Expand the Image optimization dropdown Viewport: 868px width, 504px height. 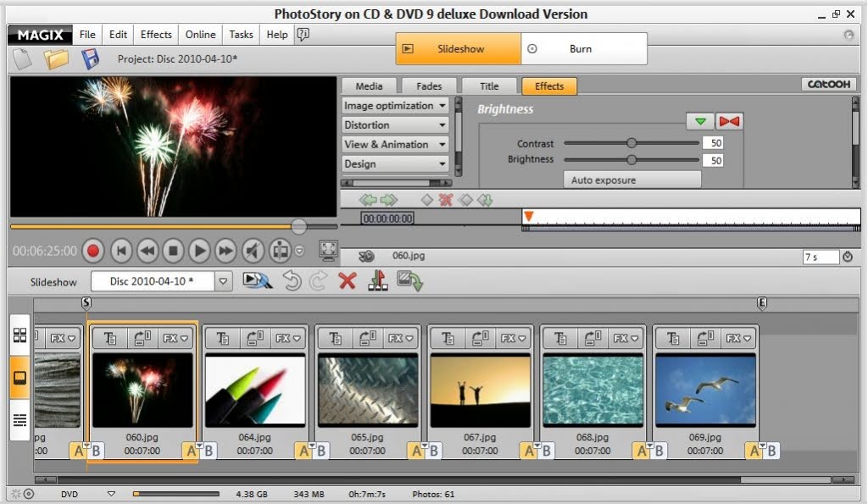click(x=396, y=106)
